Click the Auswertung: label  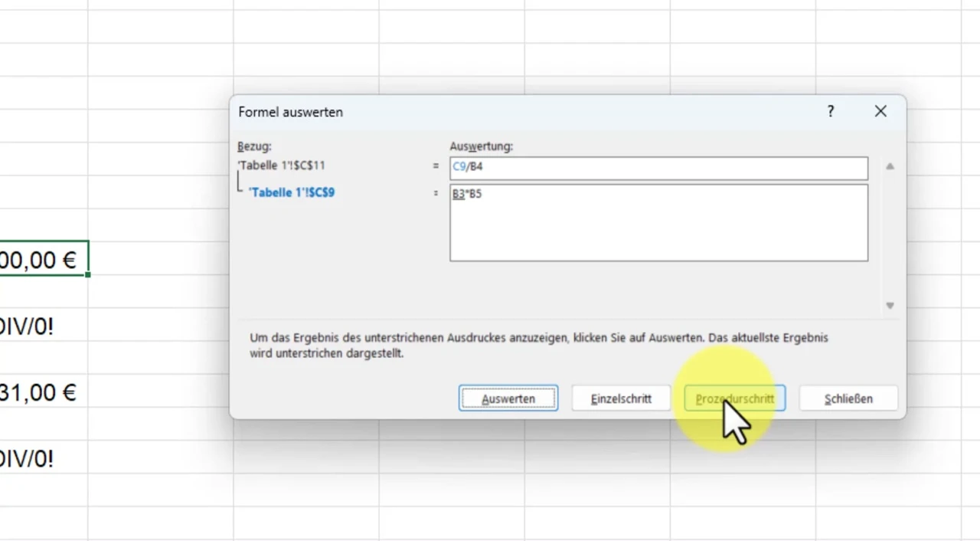coord(481,146)
